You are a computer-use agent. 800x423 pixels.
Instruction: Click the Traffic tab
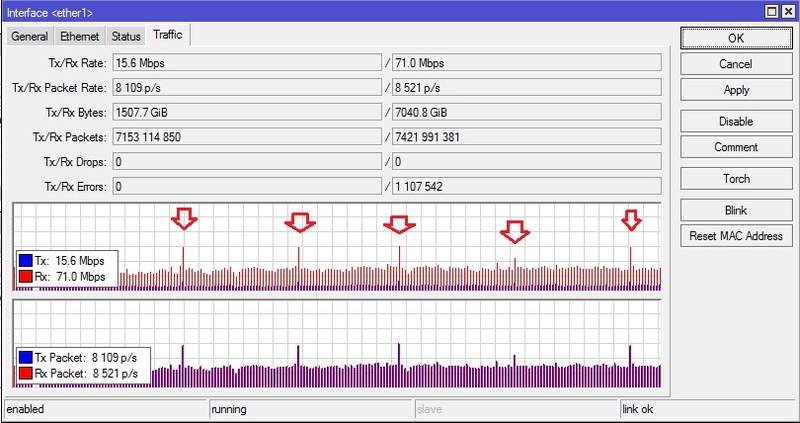[x=168, y=35]
